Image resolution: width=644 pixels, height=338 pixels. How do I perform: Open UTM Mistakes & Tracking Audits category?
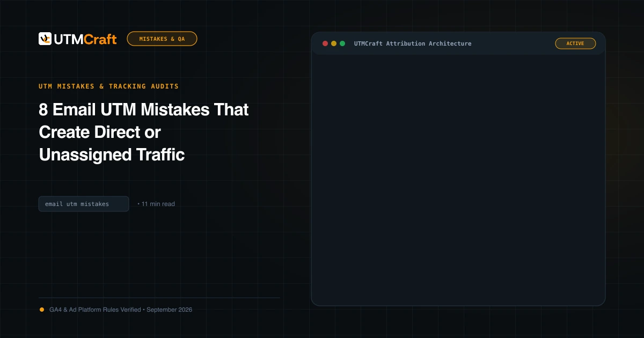109,86
